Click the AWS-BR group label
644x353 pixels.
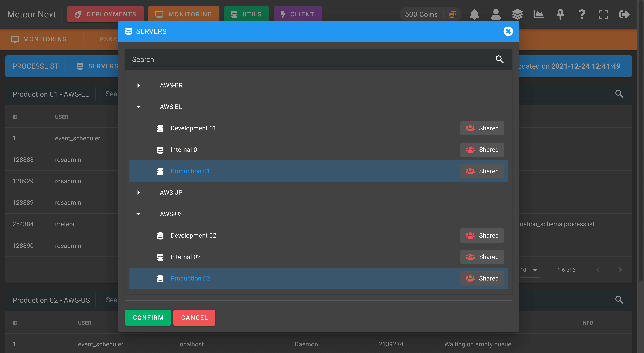coord(171,85)
